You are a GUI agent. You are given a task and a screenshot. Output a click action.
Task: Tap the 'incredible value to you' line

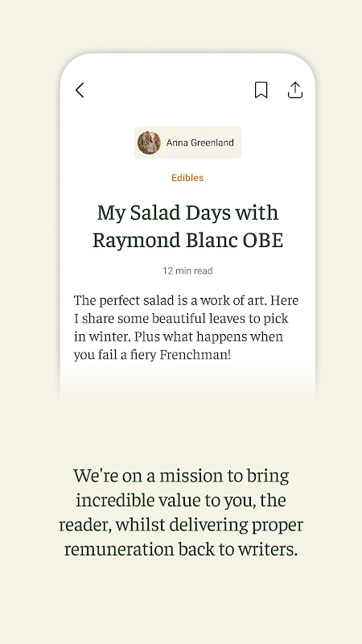coord(181,500)
